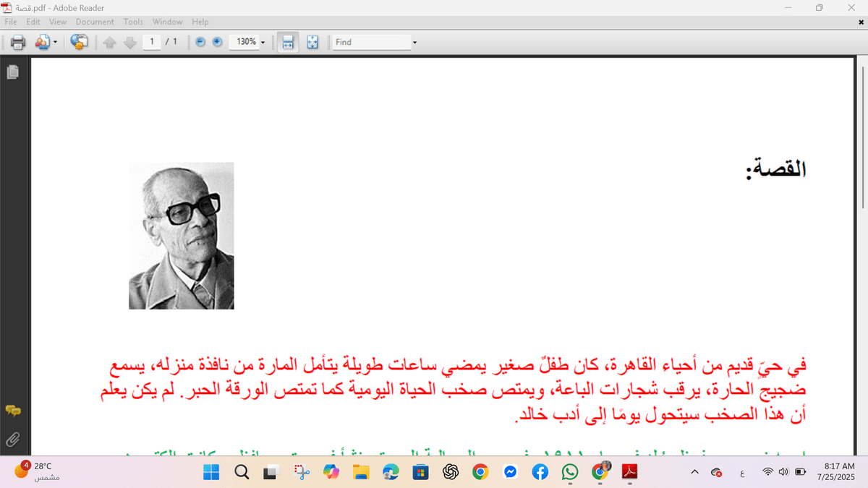The image size is (868, 488).
Task: Toggle the Fit One Full Page view
Action: click(312, 42)
